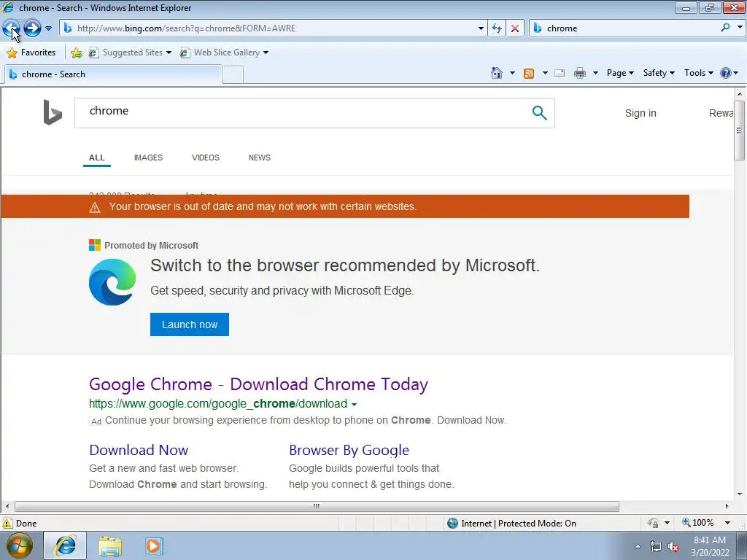Click the Print icon
Viewport: 747px width, 560px height.
580,73
